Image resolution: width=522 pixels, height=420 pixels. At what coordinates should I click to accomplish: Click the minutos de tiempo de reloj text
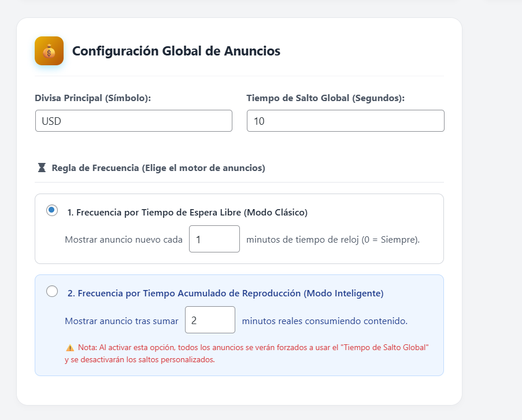click(332, 239)
